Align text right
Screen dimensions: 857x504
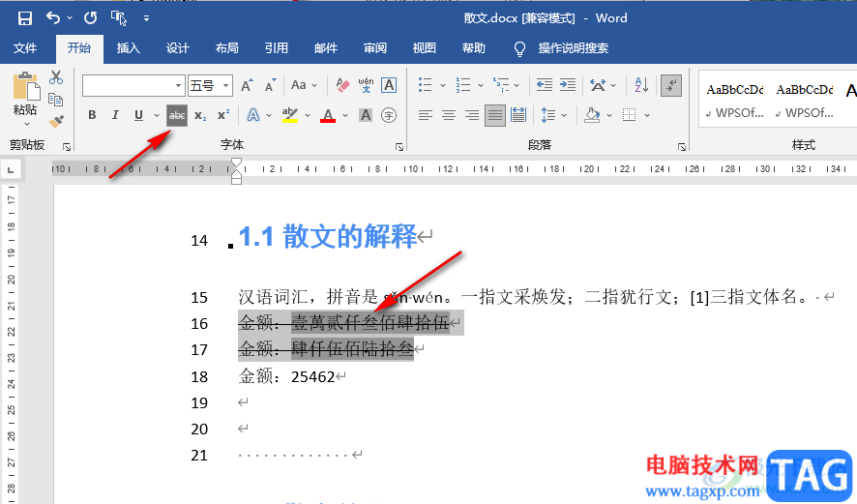pyautogui.click(x=472, y=115)
